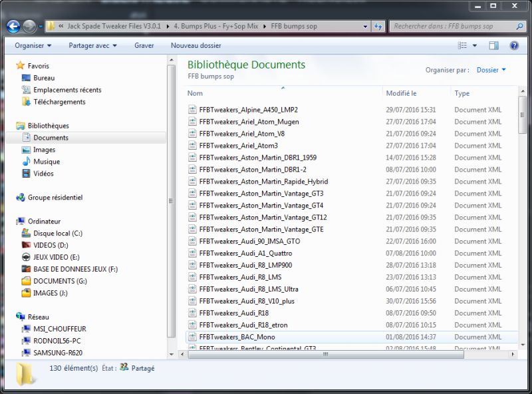Open Organiser par Dossier dropdown
532x394 pixels.
click(x=491, y=70)
